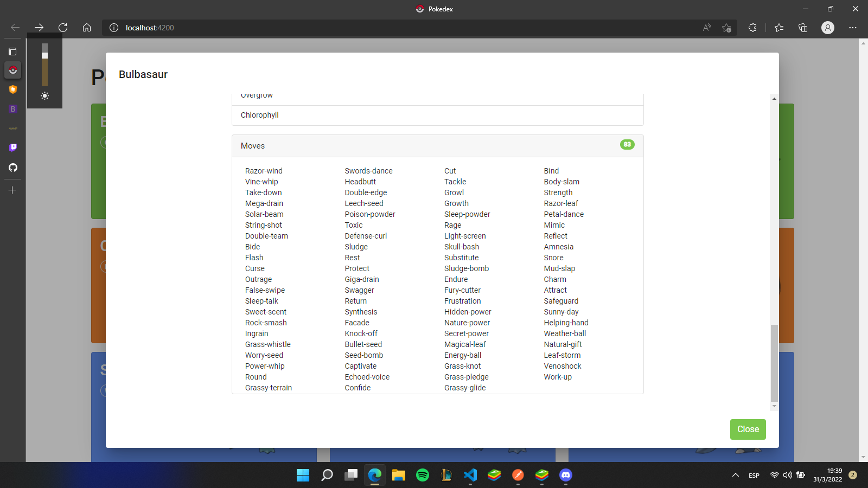Launch Spotify from the taskbar
Screen dimensions: 868x488
click(x=423, y=475)
